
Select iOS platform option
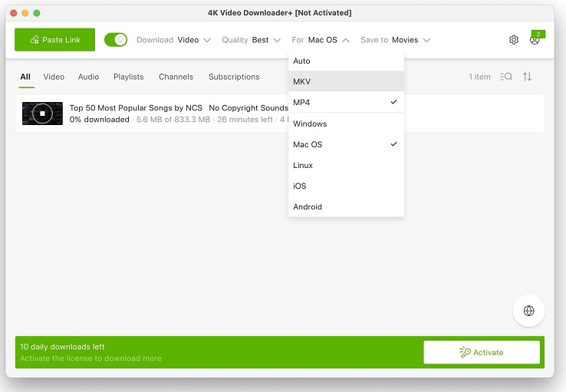pos(346,186)
